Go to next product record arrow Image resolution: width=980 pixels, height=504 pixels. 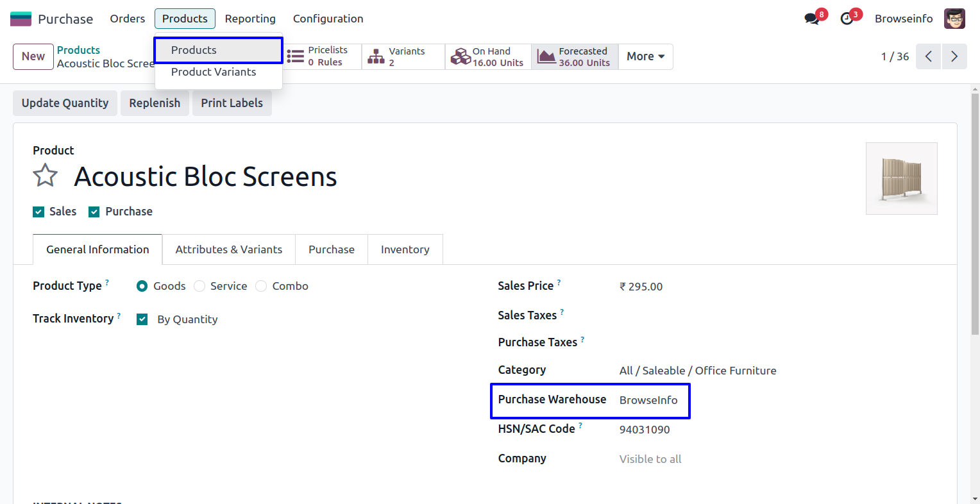pyautogui.click(x=954, y=56)
